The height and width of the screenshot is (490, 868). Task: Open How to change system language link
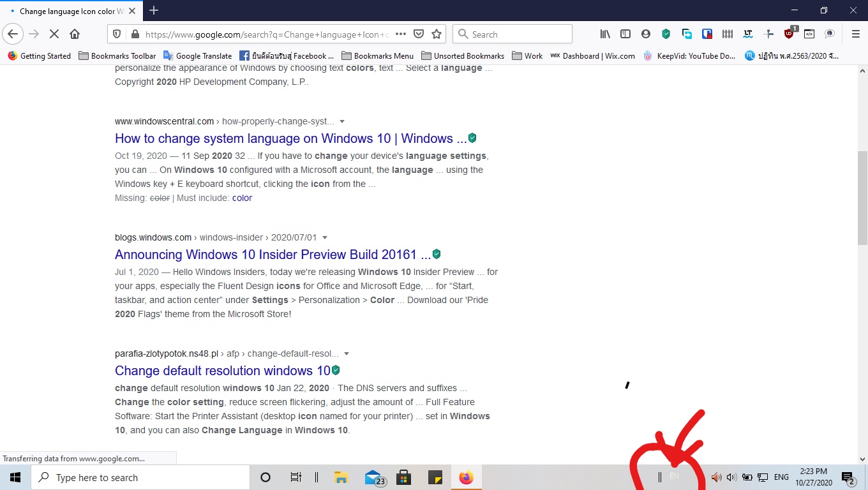point(290,138)
